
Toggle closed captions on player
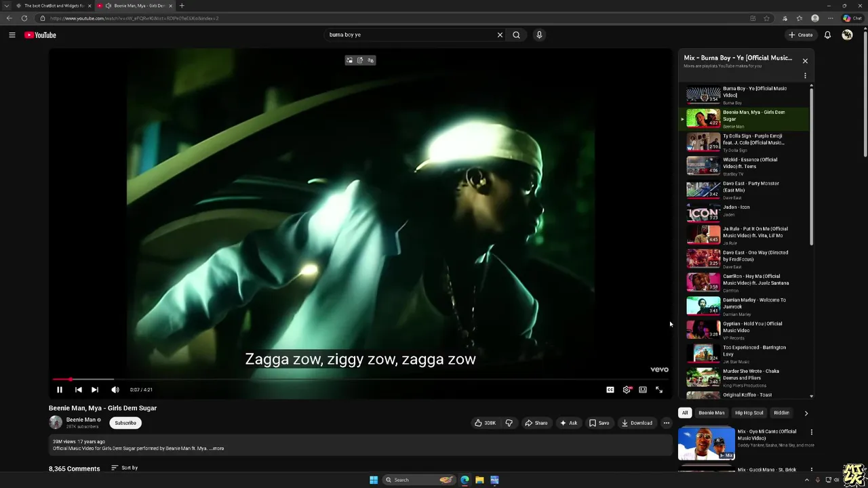coord(610,390)
